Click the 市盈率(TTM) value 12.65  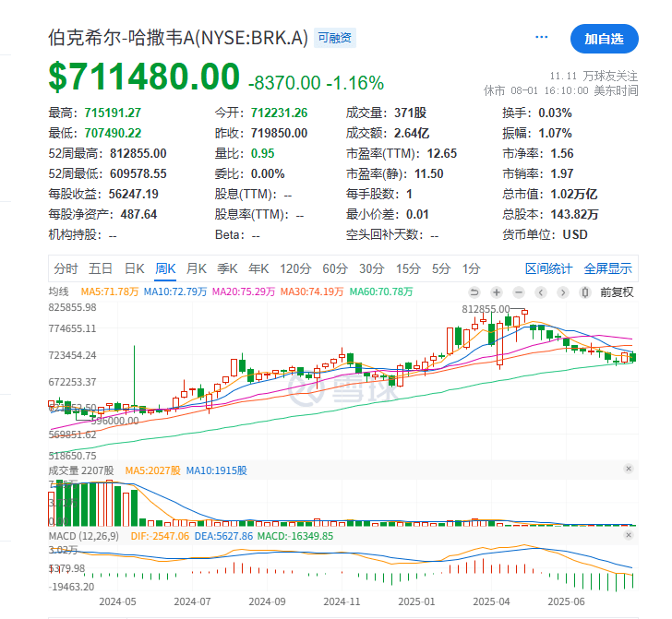pyautogui.click(x=442, y=153)
